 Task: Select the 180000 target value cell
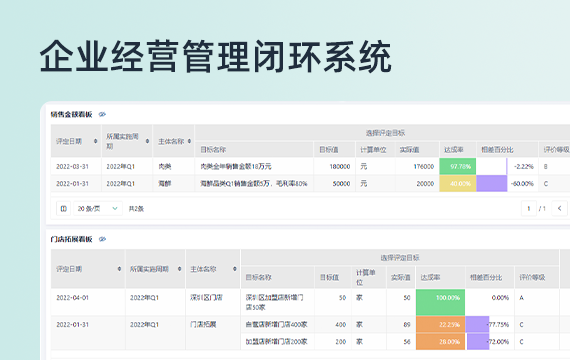coord(334,167)
